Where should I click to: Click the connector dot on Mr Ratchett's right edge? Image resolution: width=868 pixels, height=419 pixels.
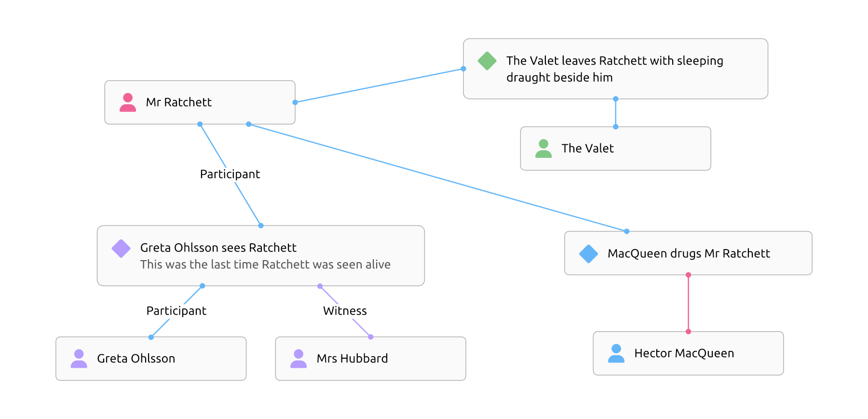coord(295,102)
